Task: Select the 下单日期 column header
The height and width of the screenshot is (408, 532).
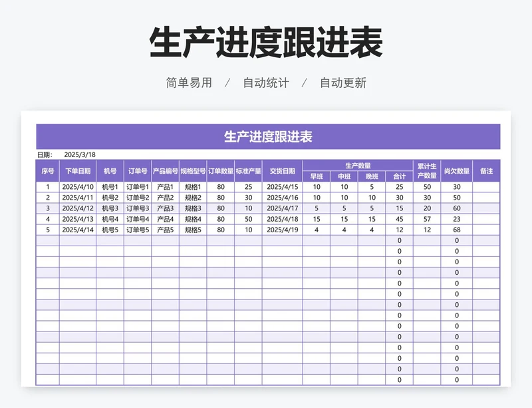Action: pyautogui.click(x=78, y=171)
